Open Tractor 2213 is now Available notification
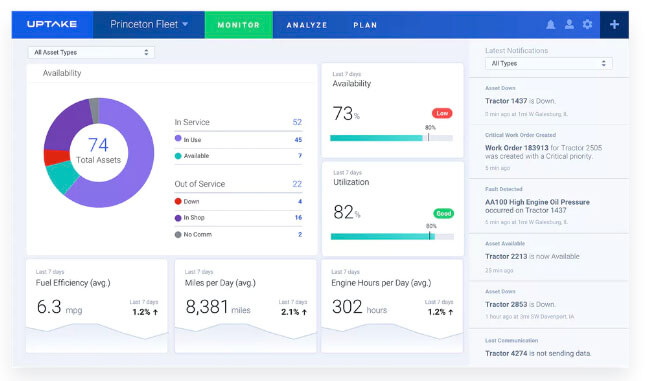Image resolution: width=649 pixels, height=381 pixels. click(549, 257)
